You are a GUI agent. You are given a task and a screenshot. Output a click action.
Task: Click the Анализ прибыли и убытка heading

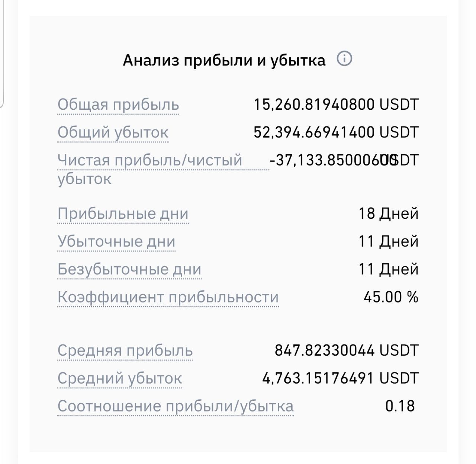pyautogui.click(x=224, y=60)
